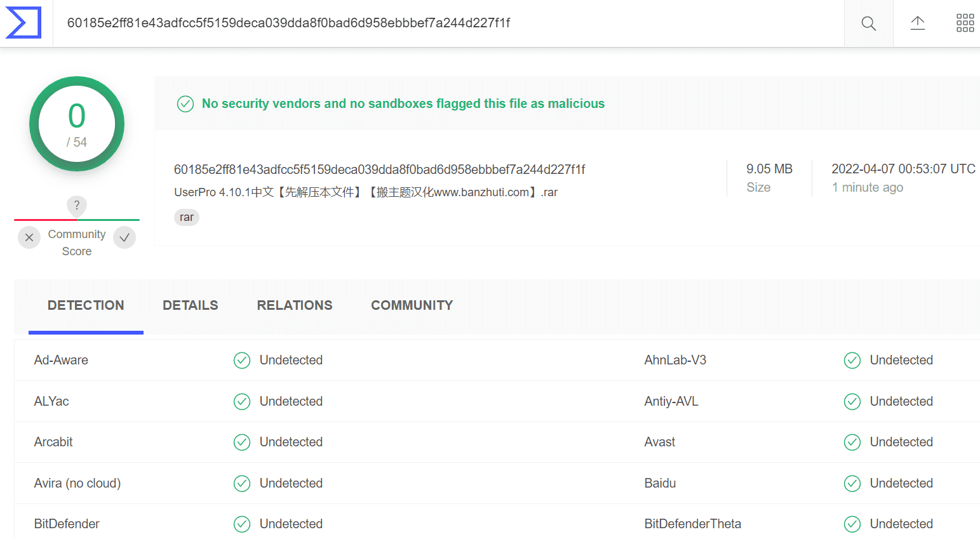Click the file hash below the banner
The width and height of the screenshot is (980, 539).
pos(379,170)
